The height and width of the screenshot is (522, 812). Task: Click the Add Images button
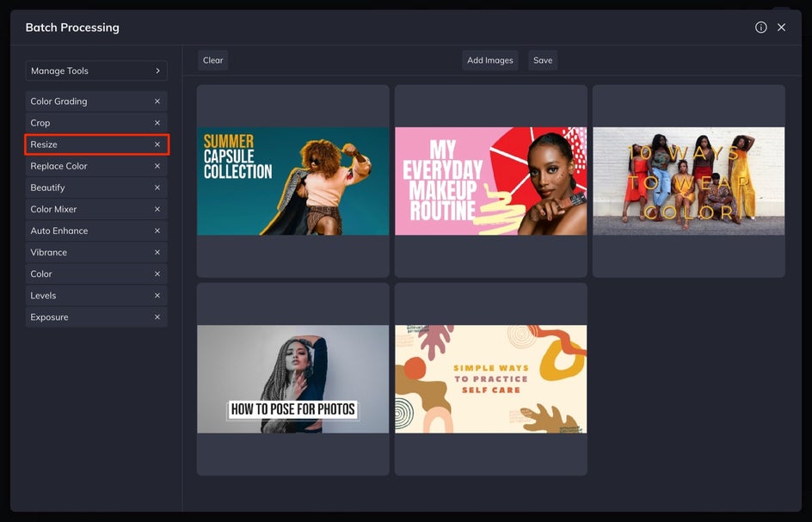pyautogui.click(x=490, y=60)
